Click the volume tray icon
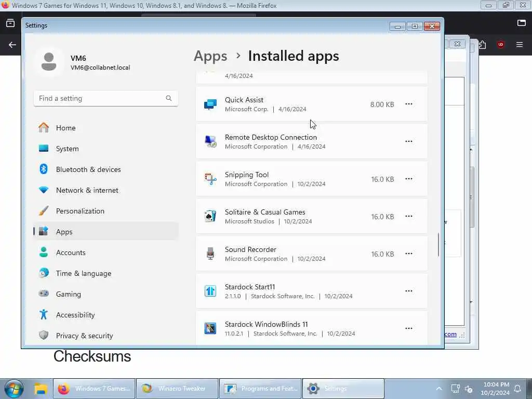Viewport: 532px width, 399px height. pos(469,389)
